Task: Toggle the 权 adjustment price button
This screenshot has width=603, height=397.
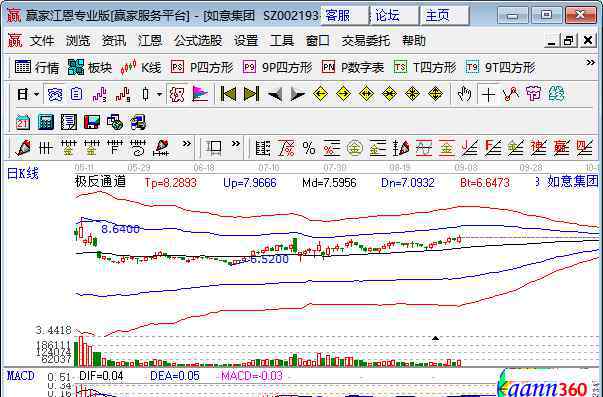Action: pos(177,94)
